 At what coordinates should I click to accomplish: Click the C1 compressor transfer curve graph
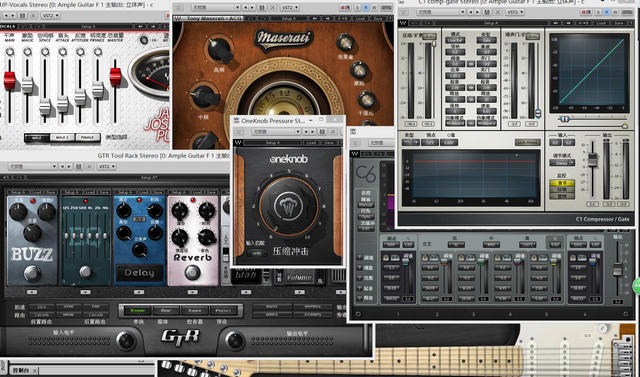pyautogui.click(x=589, y=72)
